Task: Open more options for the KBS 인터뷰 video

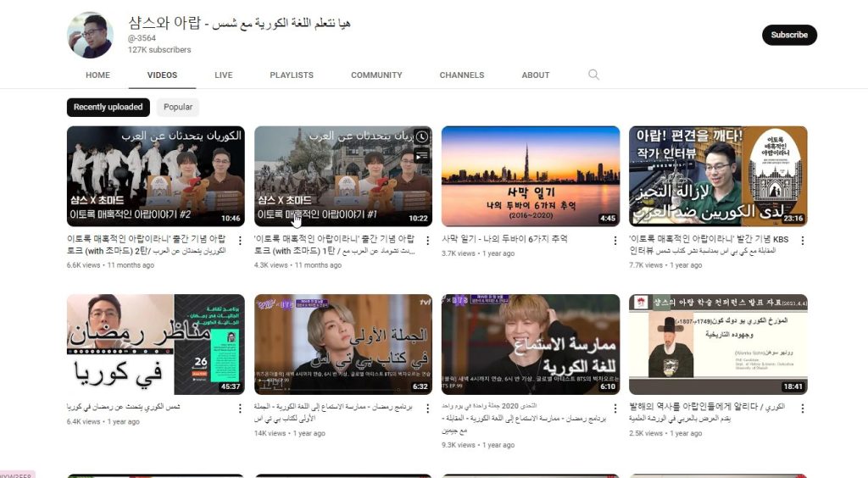Action: (x=802, y=241)
